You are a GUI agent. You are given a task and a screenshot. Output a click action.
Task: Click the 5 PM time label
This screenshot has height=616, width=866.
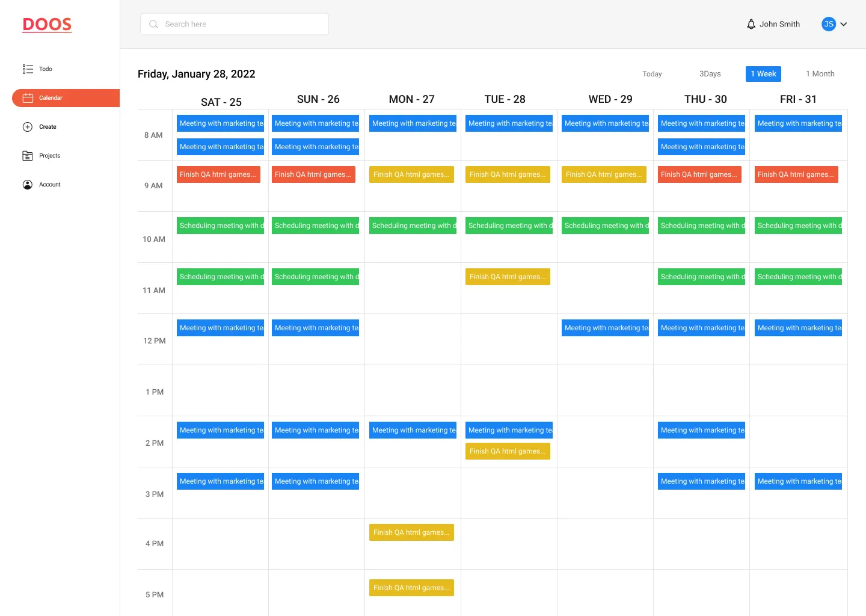(155, 595)
